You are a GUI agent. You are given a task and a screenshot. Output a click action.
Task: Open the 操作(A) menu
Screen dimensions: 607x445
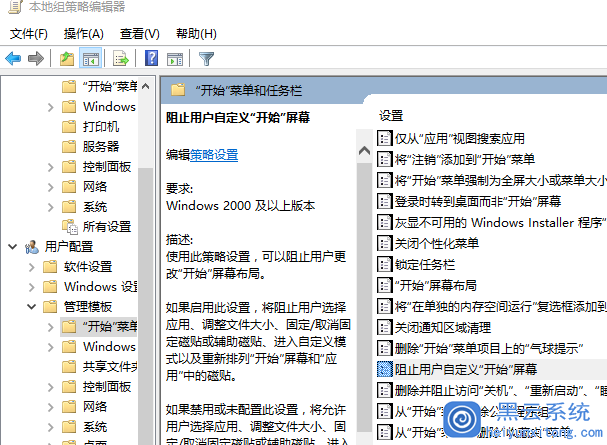(84, 34)
